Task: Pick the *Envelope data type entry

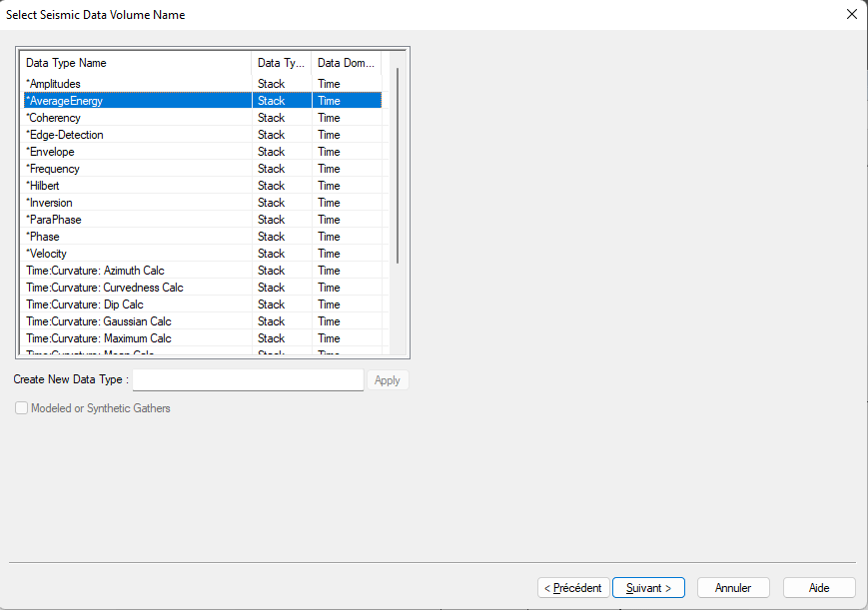Action: point(51,152)
